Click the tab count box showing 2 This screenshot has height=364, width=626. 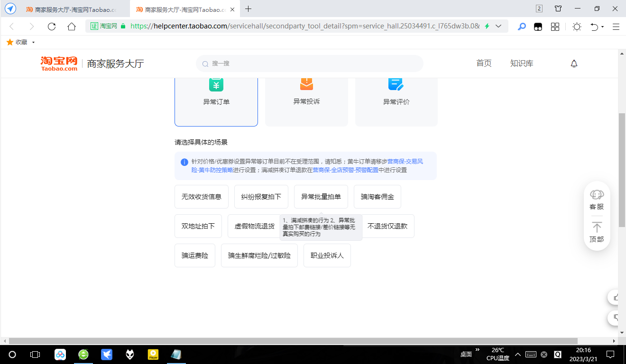pos(539,9)
